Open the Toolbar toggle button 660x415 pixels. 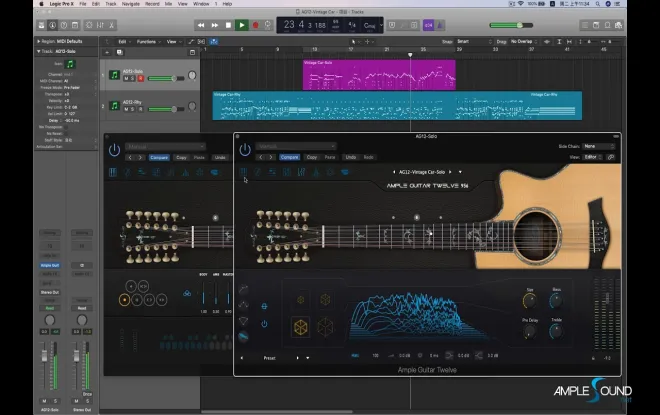point(75,25)
